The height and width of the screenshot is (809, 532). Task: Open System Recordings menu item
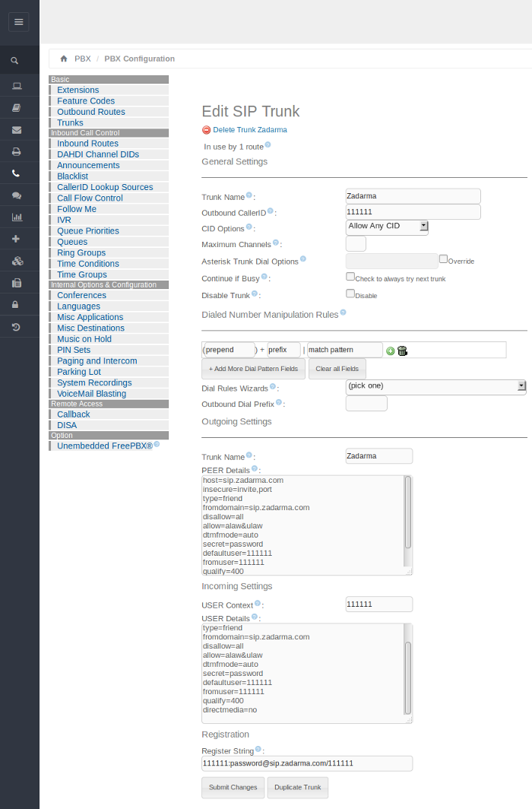[94, 383]
